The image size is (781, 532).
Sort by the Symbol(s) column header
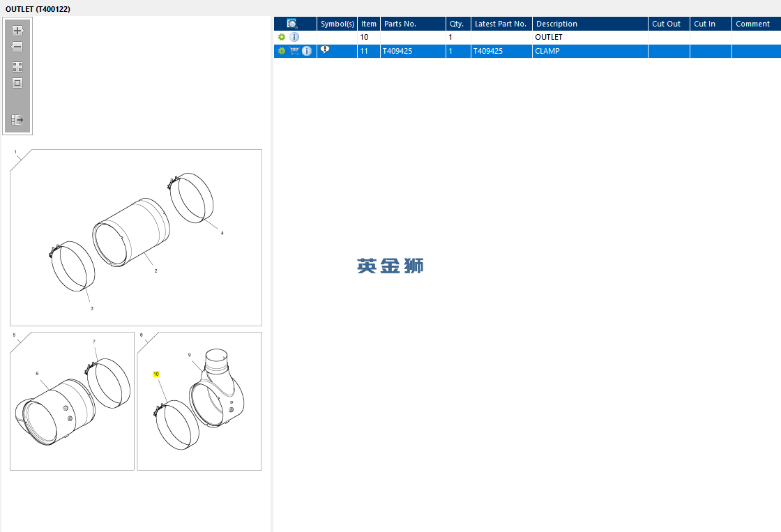(x=338, y=24)
